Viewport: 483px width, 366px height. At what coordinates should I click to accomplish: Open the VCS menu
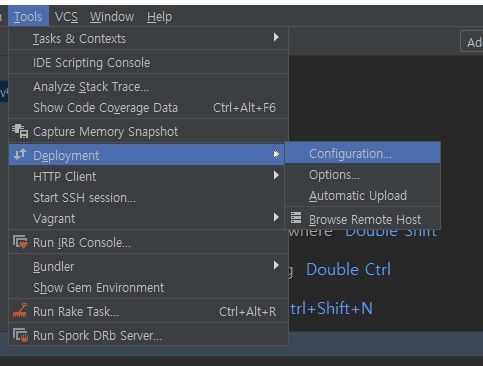click(66, 17)
